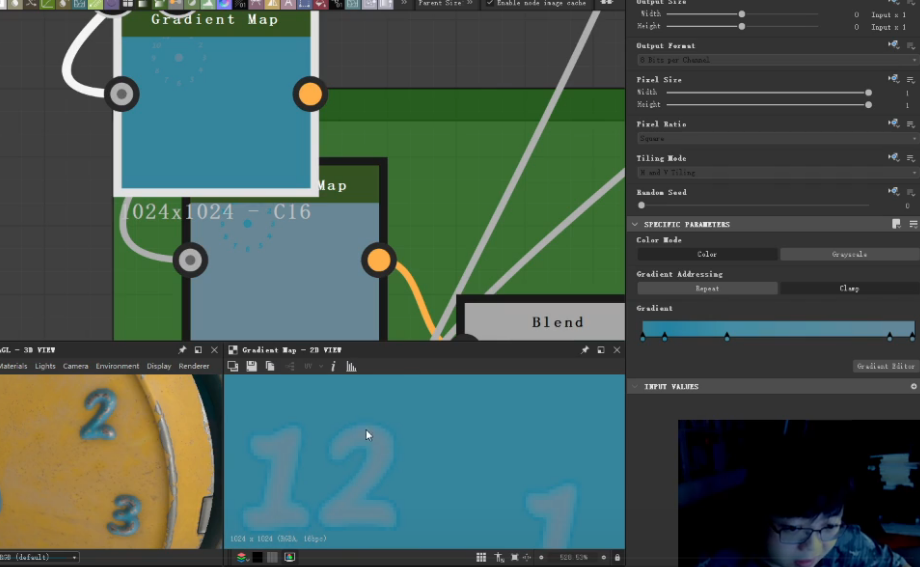Image resolution: width=920 pixels, height=567 pixels.
Task: Toggle the lock icon in 2D view footer
Action: coord(617,557)
